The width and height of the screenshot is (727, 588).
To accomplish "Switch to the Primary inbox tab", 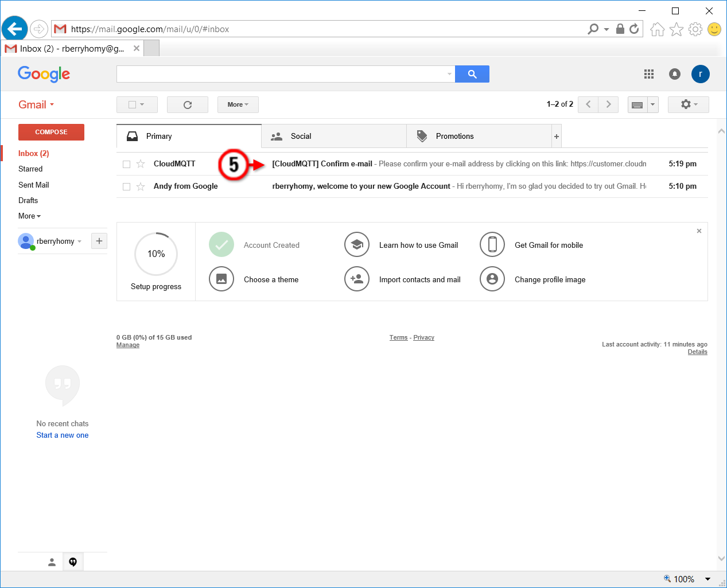I will click(x=189, y=137).
